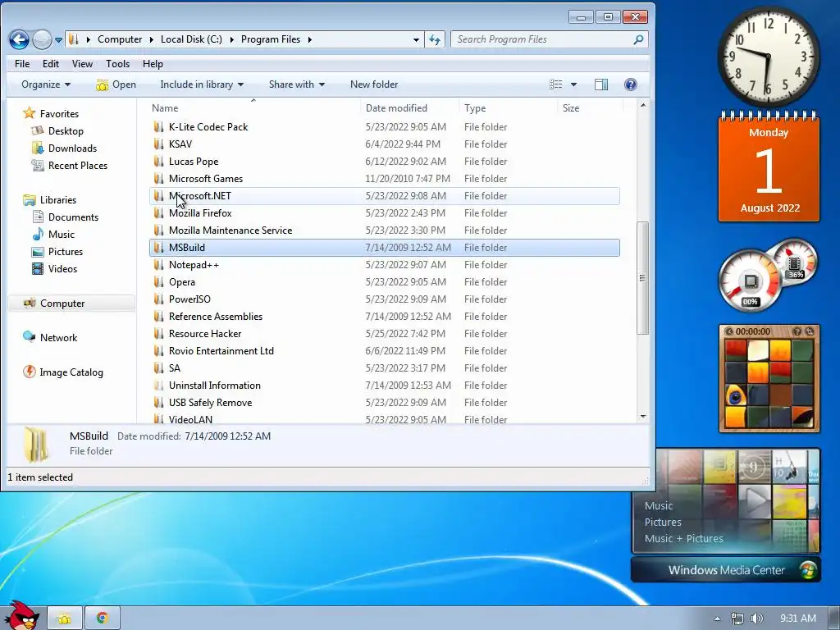Screen dimensions: 840x630
Task: Open the recent pages dropdown arrow
Action: 58,39
